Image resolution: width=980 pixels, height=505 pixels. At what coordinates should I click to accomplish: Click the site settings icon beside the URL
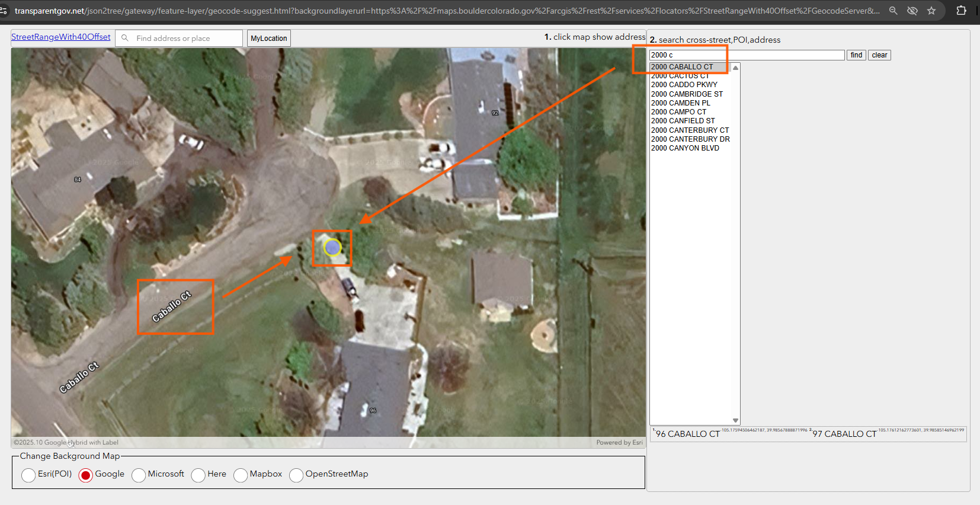pos(4,11)
